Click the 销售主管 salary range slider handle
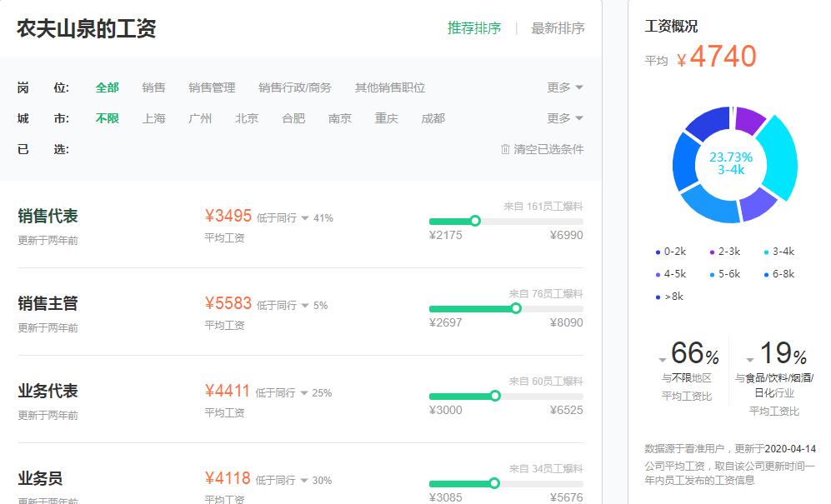Image resolution: width=831 pixels, height=504 pixels. 516,308
